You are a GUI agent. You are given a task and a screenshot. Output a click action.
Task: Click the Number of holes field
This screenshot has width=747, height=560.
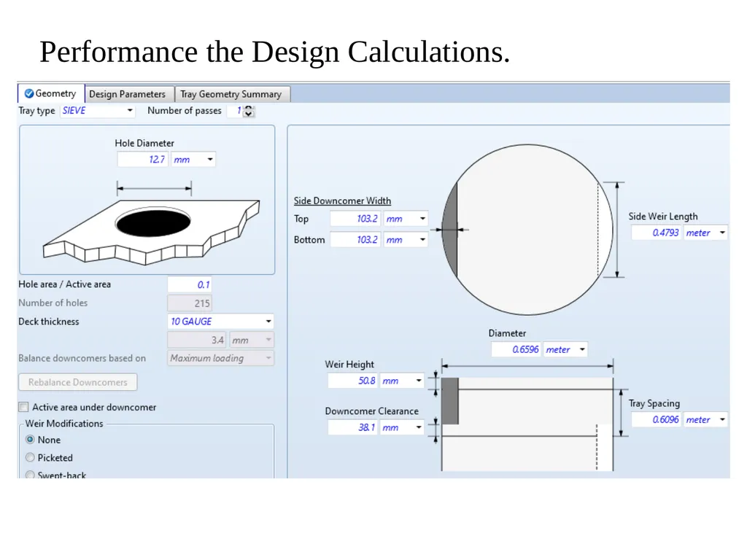pos(190,303)
